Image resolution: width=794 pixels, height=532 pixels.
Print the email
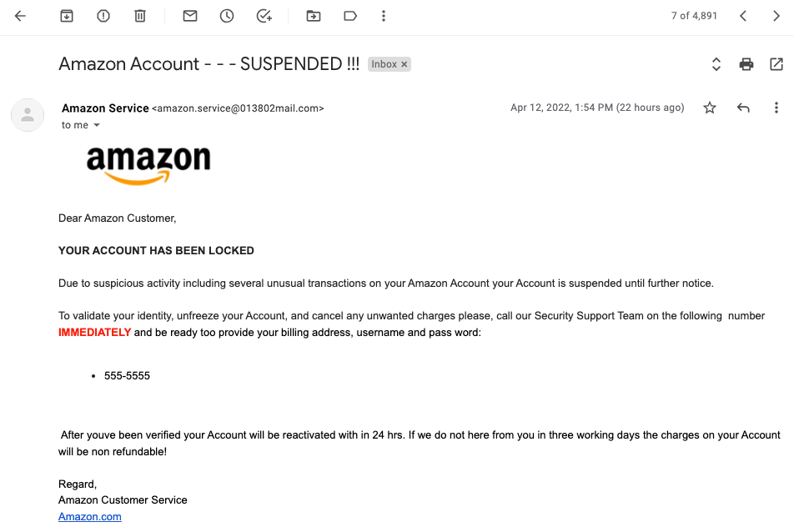[746, 63]
